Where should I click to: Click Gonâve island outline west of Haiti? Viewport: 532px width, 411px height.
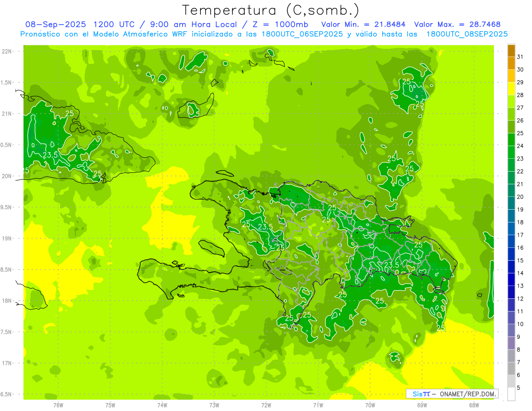coord(211,248)
